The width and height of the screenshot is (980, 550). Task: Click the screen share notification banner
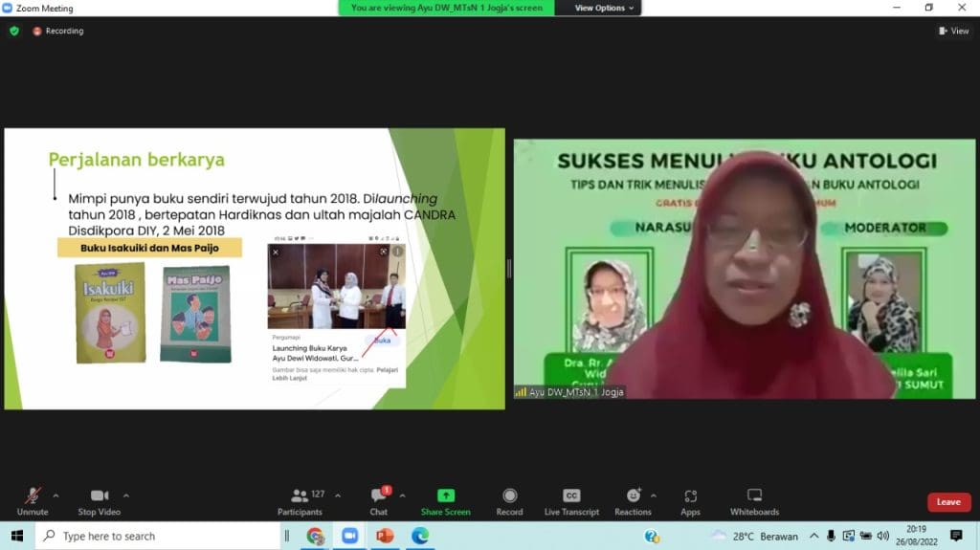[x=446, y=8]
